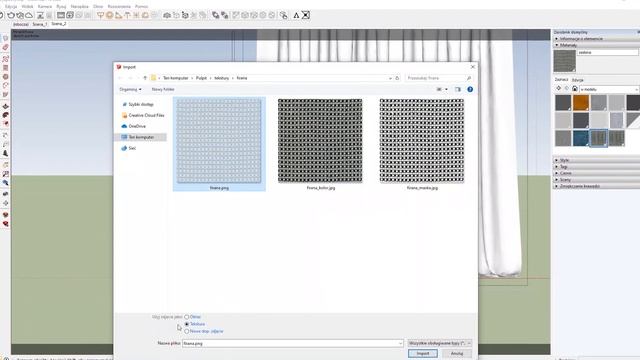Expand the Sceny panel
Viewport: 640px width, 360px height.
click(596, 180)
